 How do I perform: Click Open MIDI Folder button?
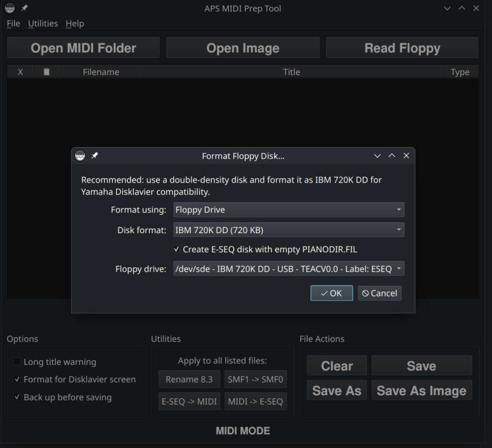(x=84, y=48)
